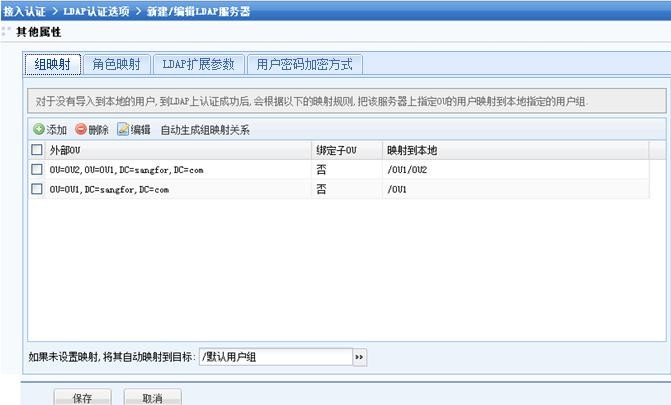The image size is (671, 405).
Task: Click the 取消 (Cancel) button
Action: click(152, 397)
